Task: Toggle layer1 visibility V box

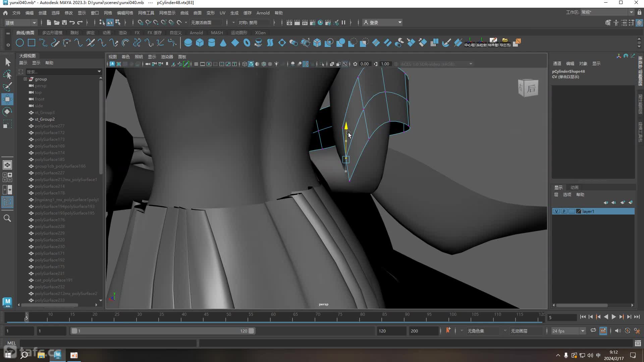Action: pos(556,211)
